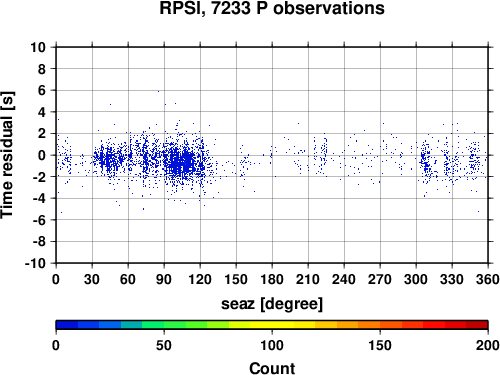The image size is (500, 375).
Task: Click y-axis tick label 10
Action: coord(38,47)
